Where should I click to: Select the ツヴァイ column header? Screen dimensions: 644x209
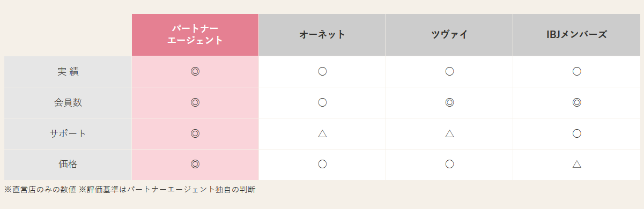(449, 35)
